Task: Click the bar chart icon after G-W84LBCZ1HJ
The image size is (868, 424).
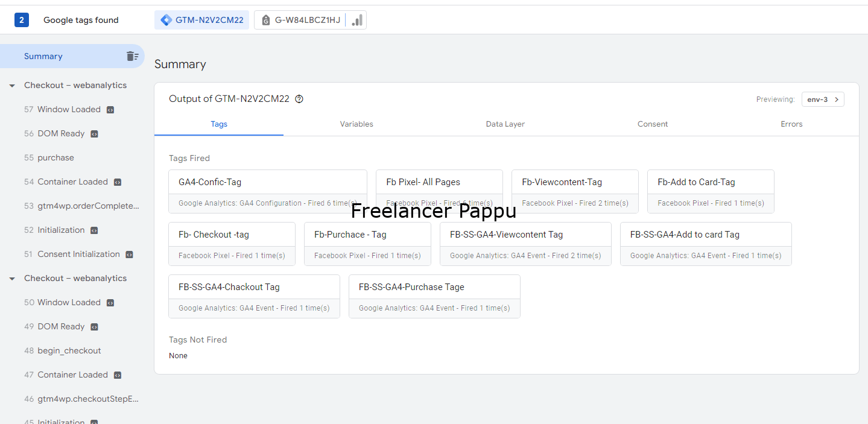Action: click(x=357, y=20)
